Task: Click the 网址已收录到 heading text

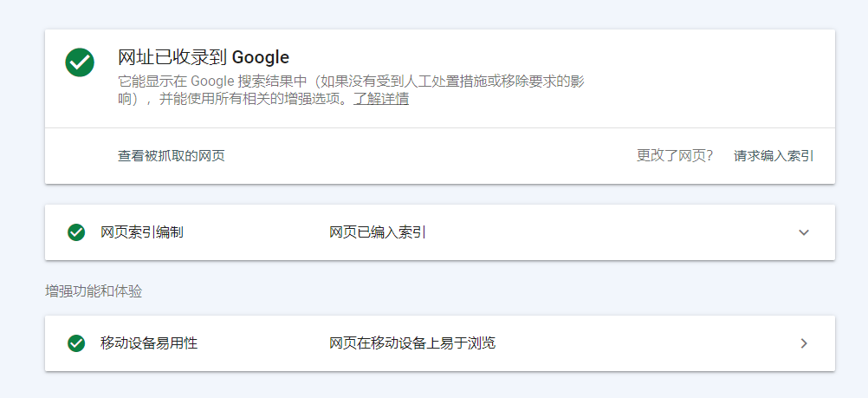Action: (x=172, y=58)
